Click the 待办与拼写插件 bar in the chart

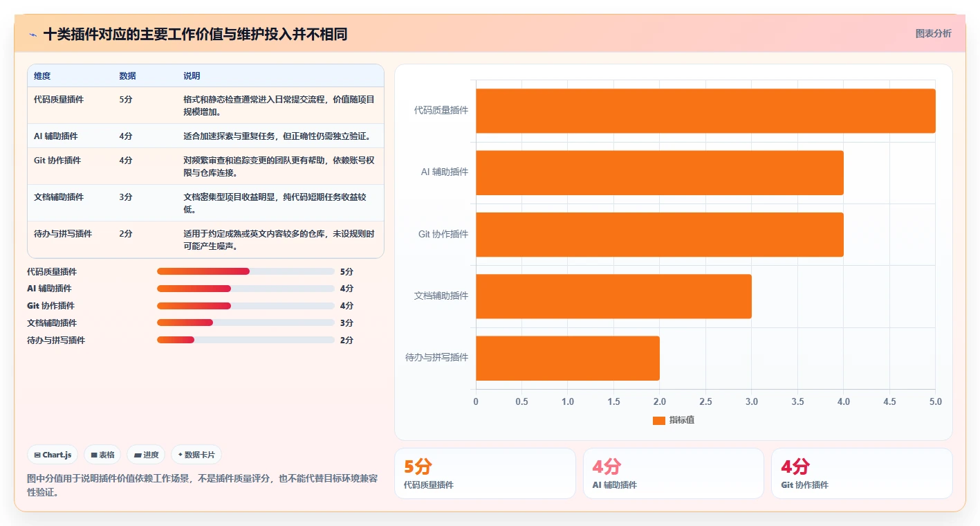(568, 358)
